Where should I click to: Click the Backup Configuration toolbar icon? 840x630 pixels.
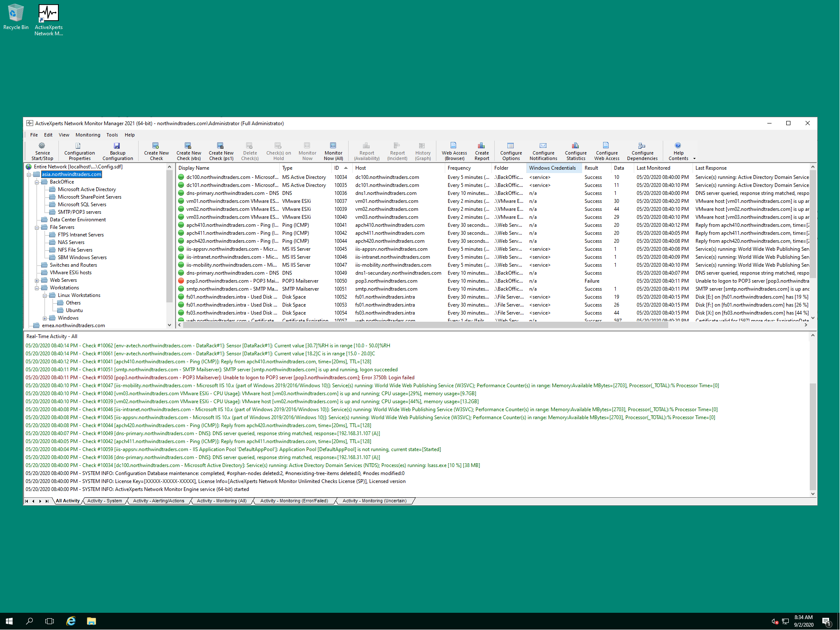pos(118,151)
